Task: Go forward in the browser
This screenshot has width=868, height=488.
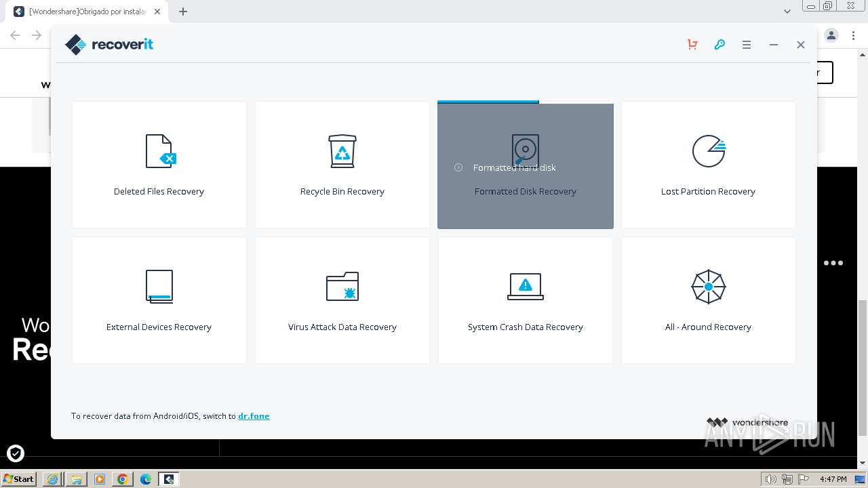Action: (37, 35)
